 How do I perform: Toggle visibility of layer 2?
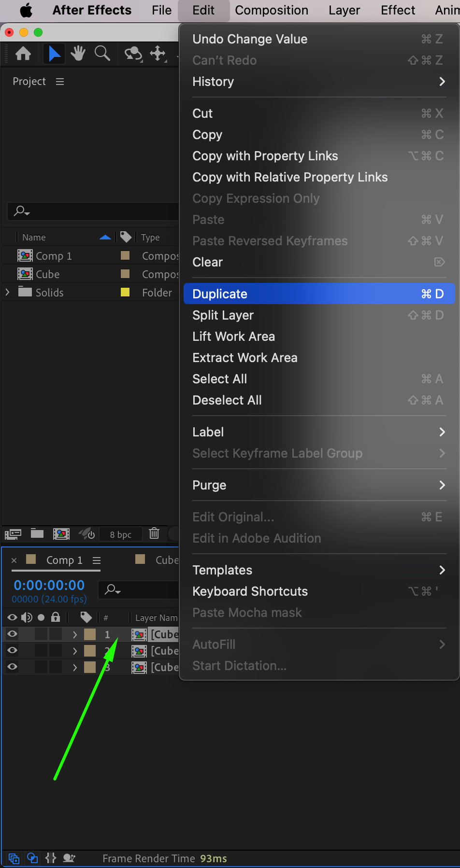(13, 650)
